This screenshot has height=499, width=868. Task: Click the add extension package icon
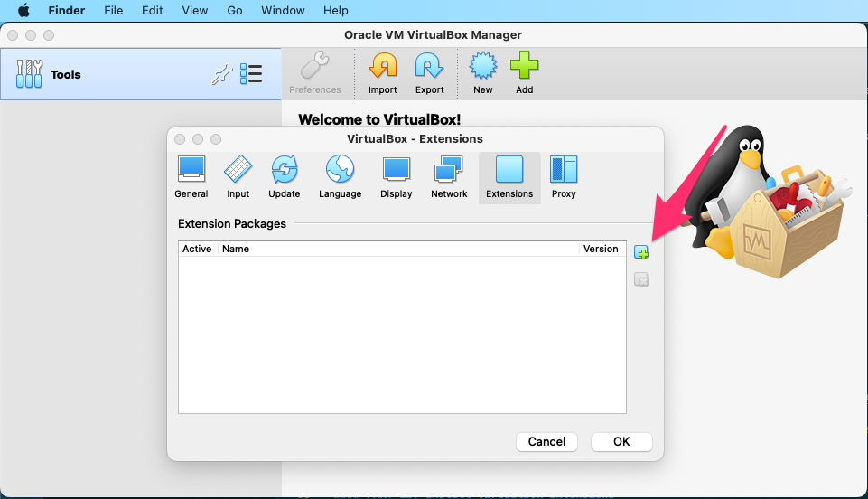click(641, 252)
